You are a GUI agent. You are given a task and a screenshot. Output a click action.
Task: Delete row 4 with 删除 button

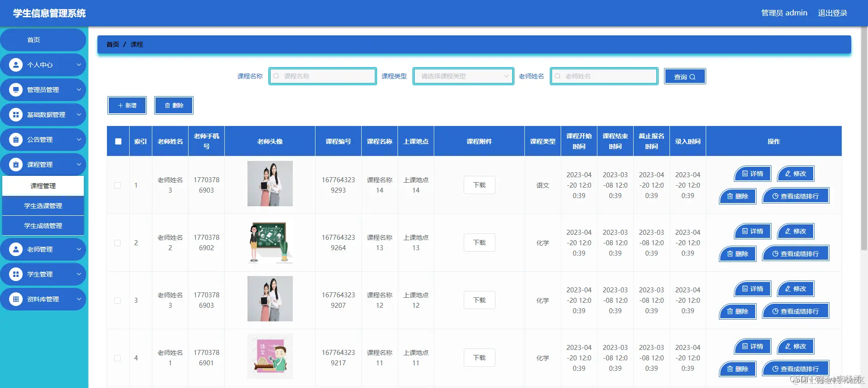[x=738, y=369]
